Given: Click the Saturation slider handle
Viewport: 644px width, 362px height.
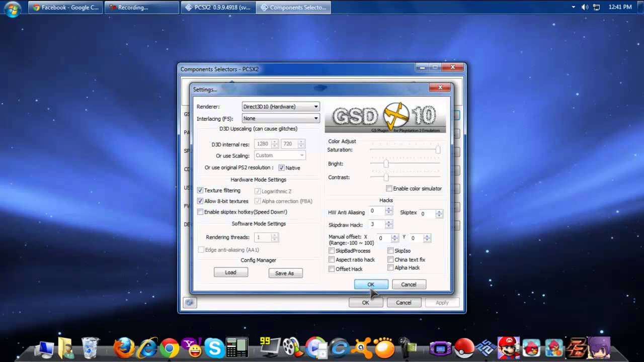Looking at the screenshot, I should point(438,150).
